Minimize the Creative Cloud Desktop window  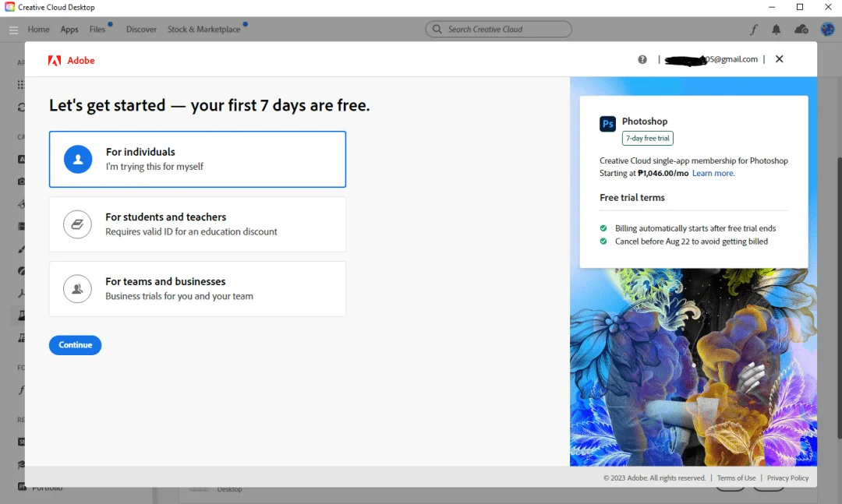[772, 7]
